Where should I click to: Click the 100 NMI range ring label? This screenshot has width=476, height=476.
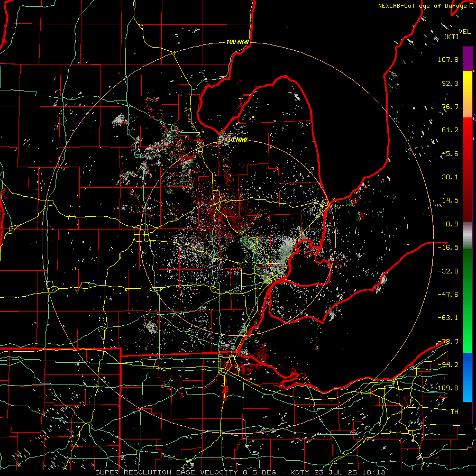pyautogui.click(x=237, y=42)
